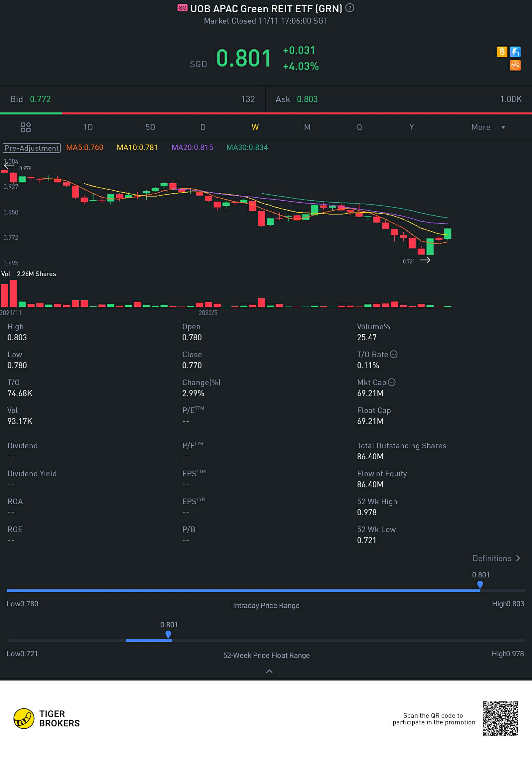
Task: Tap the 52-week price range marker at 0.801
Action: pyautogui.click(x=168, y=634)
